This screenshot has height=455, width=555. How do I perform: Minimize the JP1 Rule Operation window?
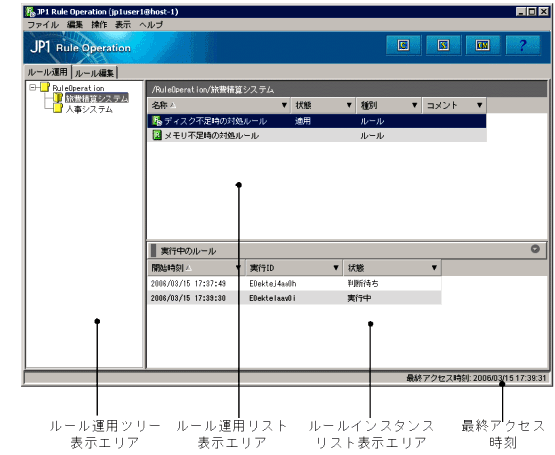click(520, 12)
